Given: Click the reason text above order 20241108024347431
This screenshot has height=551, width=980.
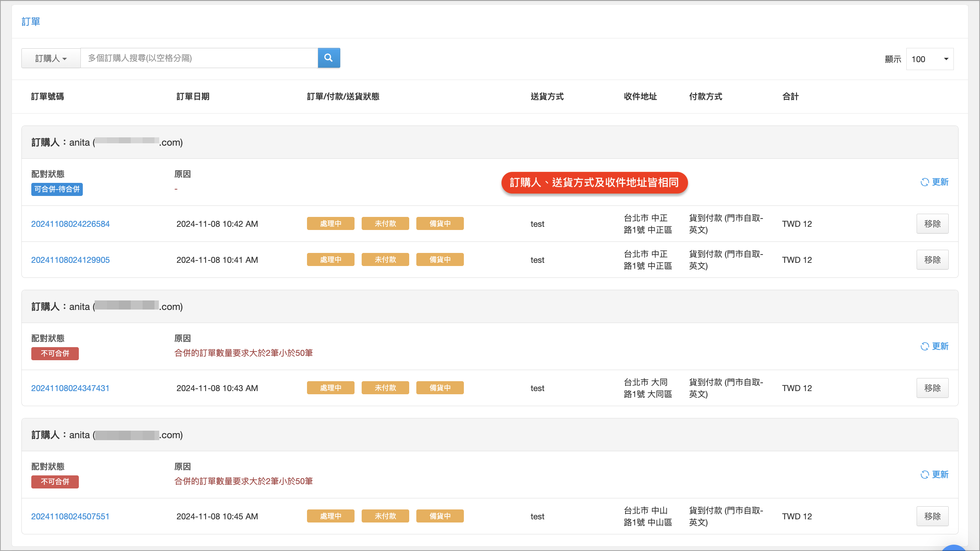Looking at the screenshot, I should (x=244, y=353).
